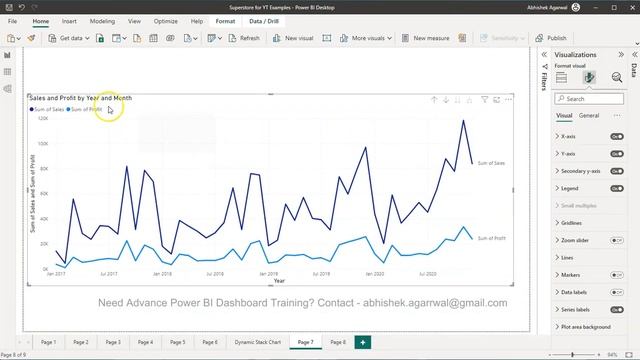Toggle the Secondary y-axis switch
Viewport: 640px width, 360px height.
[617, 171]
